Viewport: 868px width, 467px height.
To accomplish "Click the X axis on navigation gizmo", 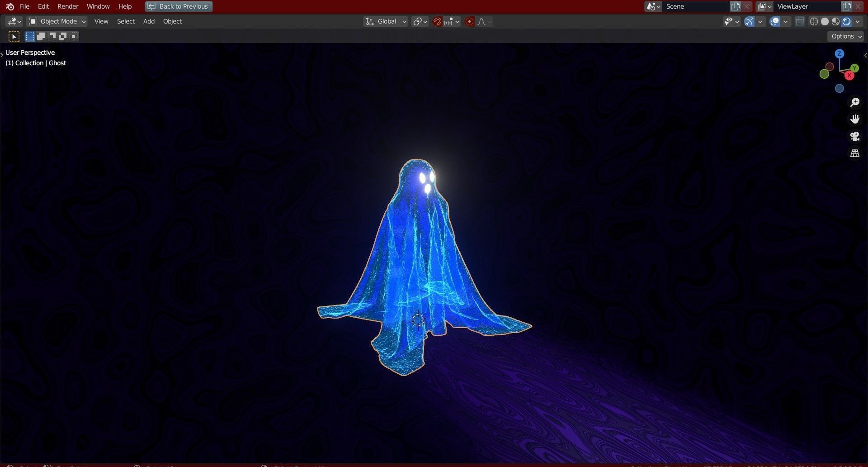I will (x=849, y=76).
